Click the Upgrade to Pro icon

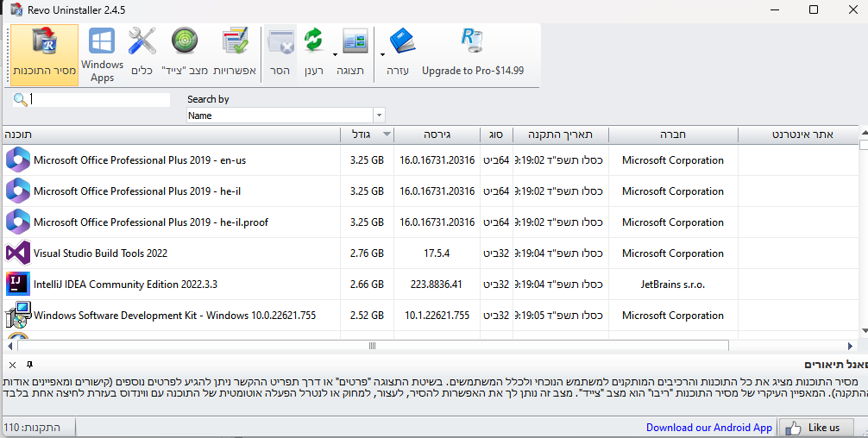(472, 41)
